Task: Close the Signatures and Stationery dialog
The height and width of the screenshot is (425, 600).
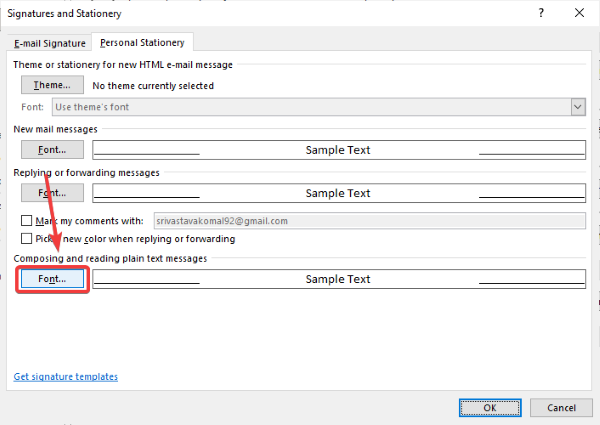Action: 579,12
